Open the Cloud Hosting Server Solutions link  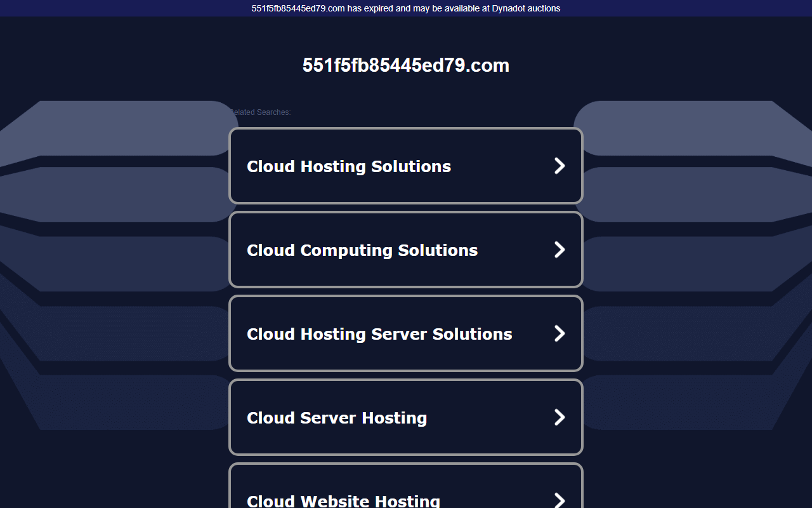tap(406, 333)
